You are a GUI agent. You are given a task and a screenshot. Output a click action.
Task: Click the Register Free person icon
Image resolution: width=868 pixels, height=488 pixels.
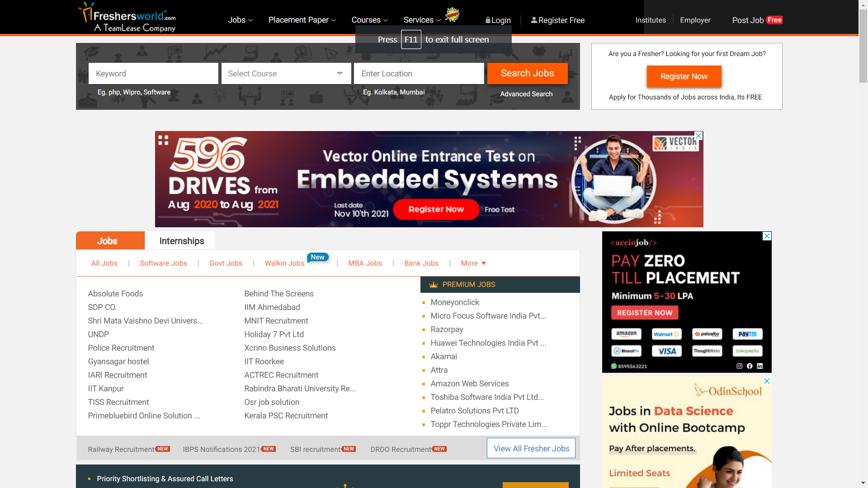coord(534,20)
